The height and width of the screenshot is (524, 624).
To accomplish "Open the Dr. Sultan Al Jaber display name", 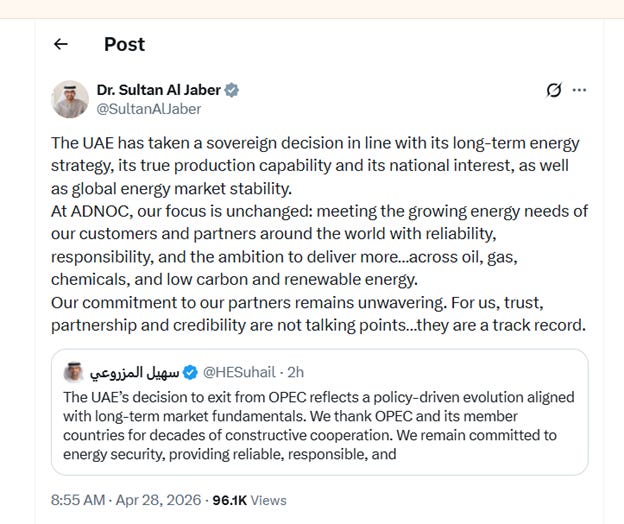I will [x=158, y=90].
